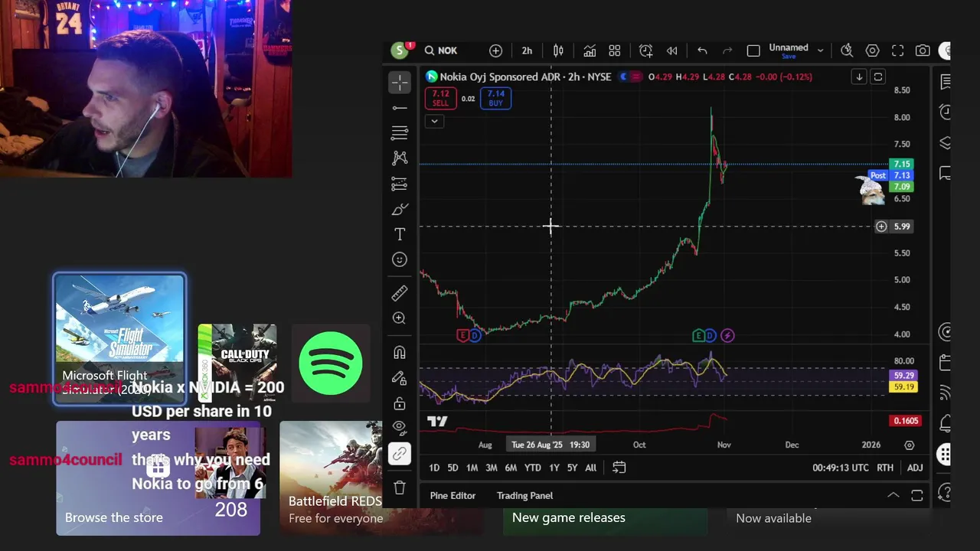
Task: Open the Trading Panel tab
Action: (524, 496)
